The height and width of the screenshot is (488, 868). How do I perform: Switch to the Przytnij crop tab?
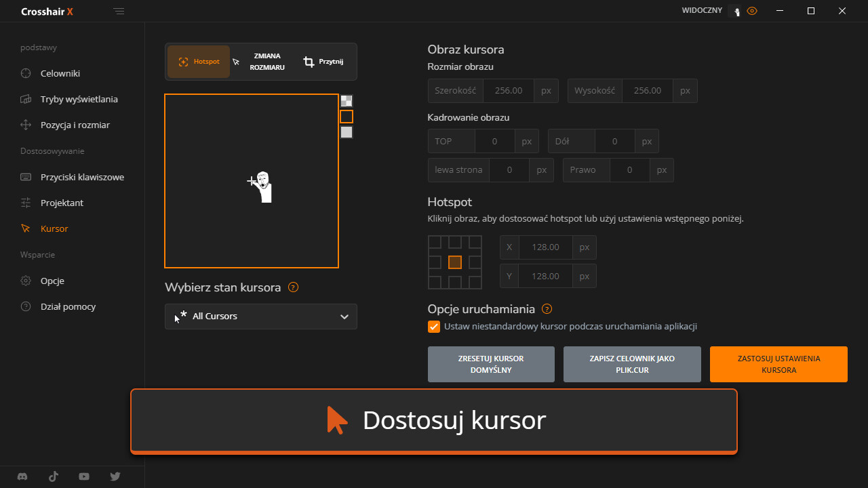click(323, 62)
